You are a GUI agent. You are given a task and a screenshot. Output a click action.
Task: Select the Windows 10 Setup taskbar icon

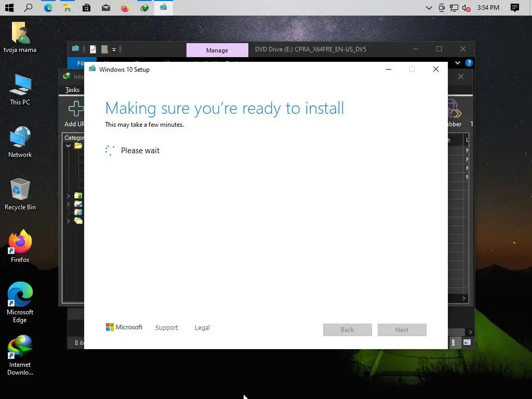pyautogui.click(x=164, y=7)
